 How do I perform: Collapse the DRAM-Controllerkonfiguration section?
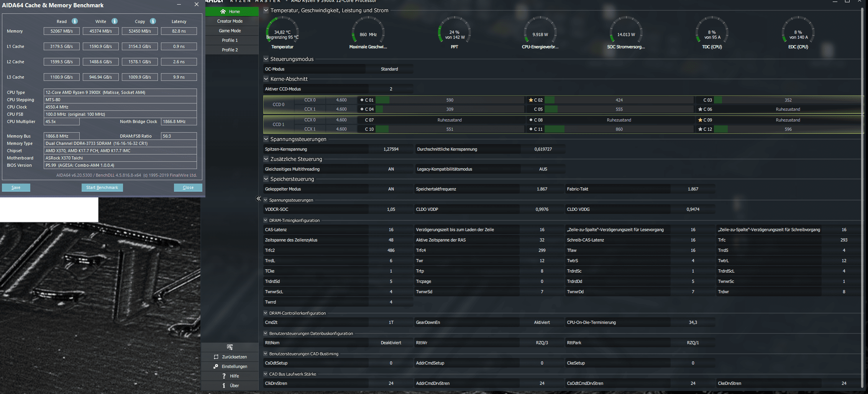266,313
